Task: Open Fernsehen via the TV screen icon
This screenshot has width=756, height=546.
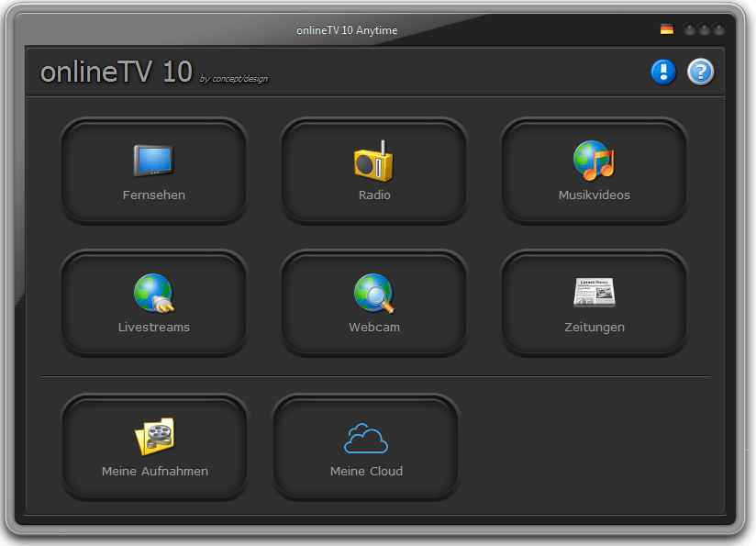Action: [153, 161]
